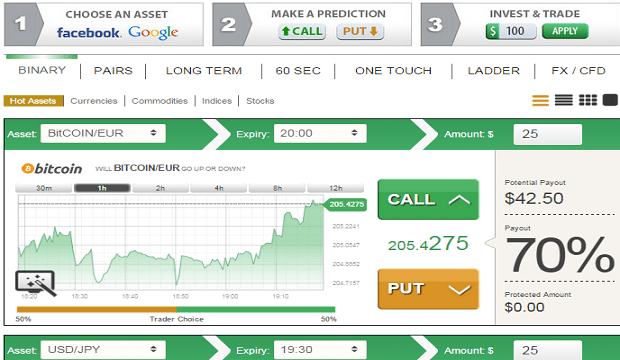The image size is (620, 360).
Task: Click the bitcoin logo
Action: click(x=52, y=169)
